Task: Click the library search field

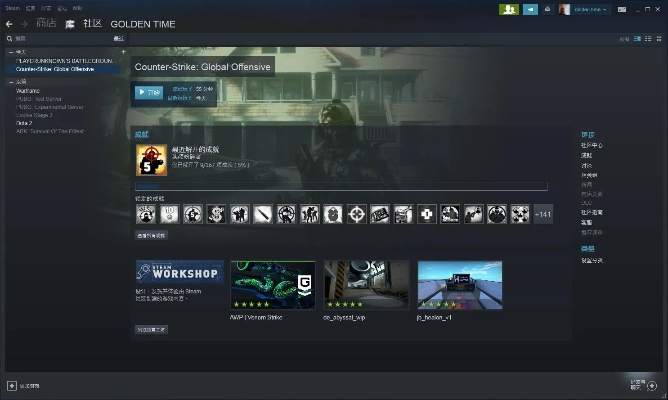Action: (60, 38)
